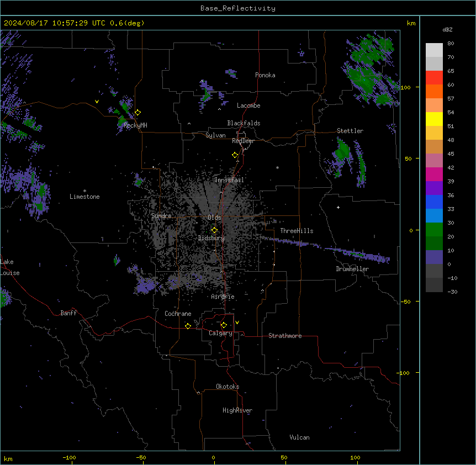
Task: Pick the bright yellow swatch in the legend
Action: 434,119
